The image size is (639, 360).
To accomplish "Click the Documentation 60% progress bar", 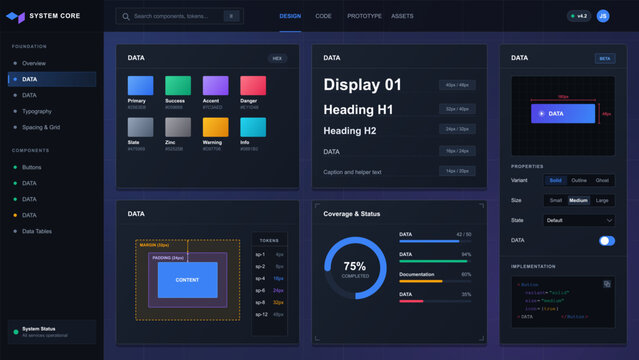I will click(x=435, y=281).
